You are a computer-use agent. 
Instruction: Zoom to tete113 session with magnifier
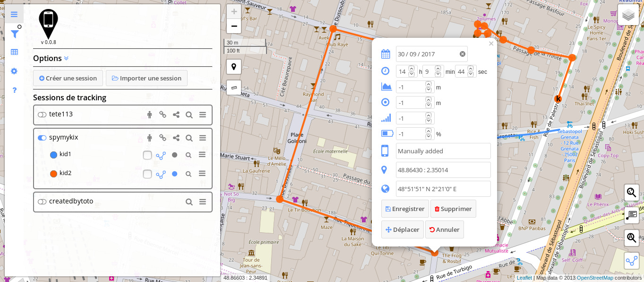(x=189, y=115)
